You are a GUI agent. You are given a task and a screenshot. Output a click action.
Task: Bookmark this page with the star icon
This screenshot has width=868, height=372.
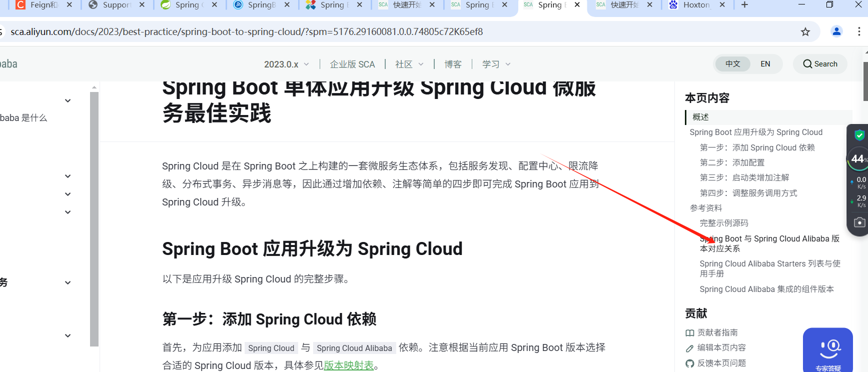805,32
